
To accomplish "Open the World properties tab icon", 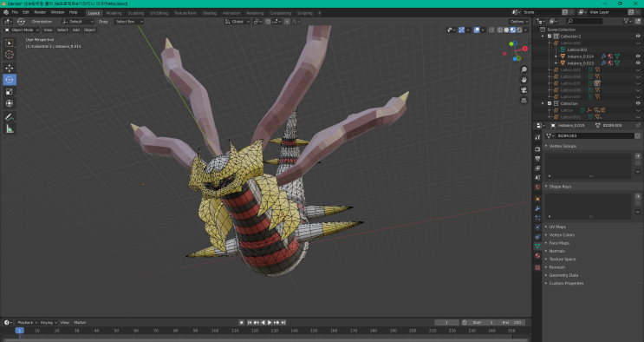I will point(537,187).
